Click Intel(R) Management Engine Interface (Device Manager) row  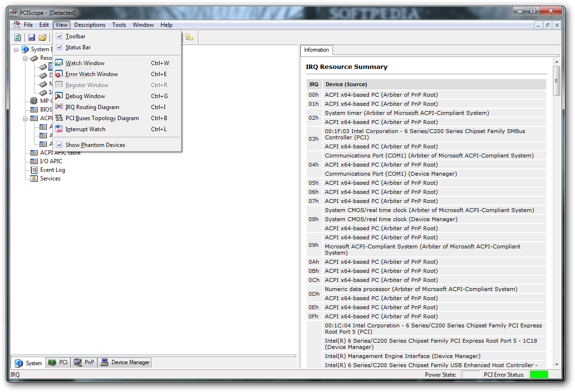[435, 356]
